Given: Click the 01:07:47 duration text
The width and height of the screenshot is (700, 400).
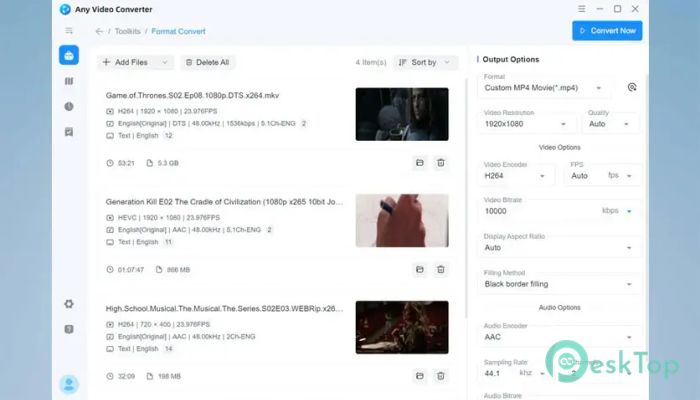Looking at the screenshot, I should (131, 270).
